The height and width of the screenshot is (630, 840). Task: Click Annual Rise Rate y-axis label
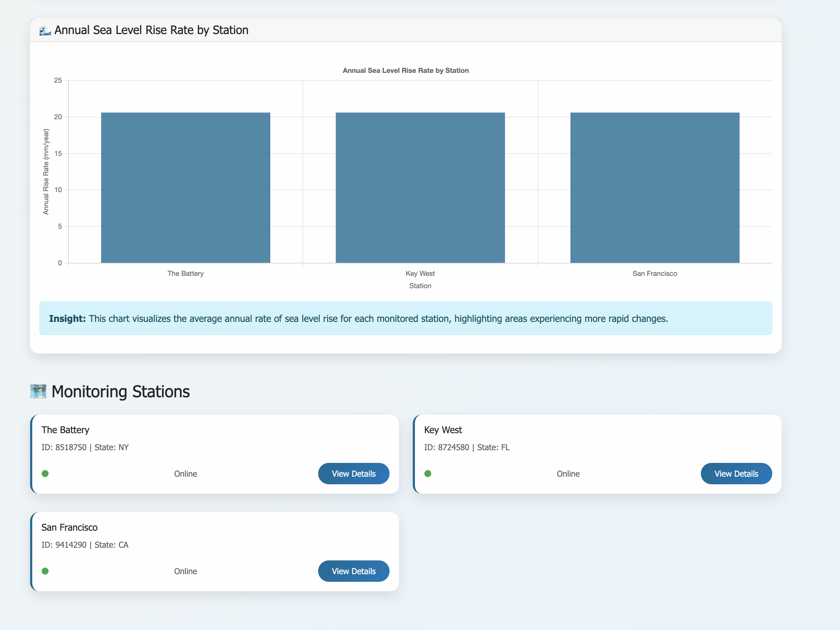(46, 172)
